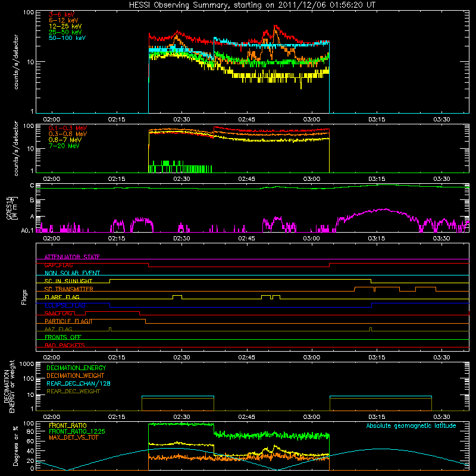Select the 6-12 keV legend label
This screenshot has height=476, width=476.
[63, 20]
